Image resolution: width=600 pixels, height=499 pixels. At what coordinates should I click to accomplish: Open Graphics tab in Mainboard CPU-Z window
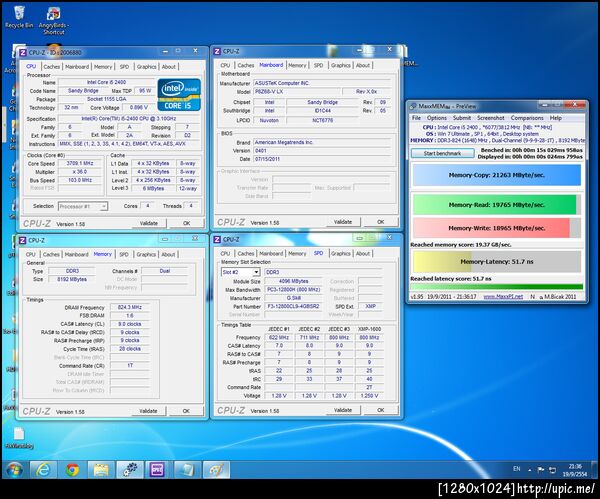click(341, 65)
